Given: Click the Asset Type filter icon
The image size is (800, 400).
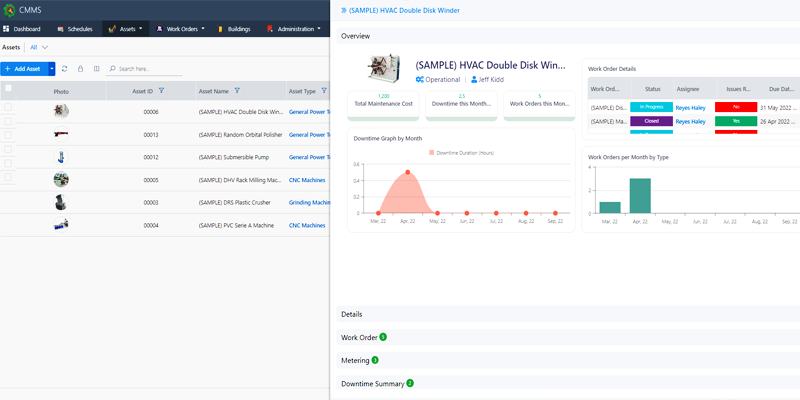Looking at the screenshot, I should (325, 91).
